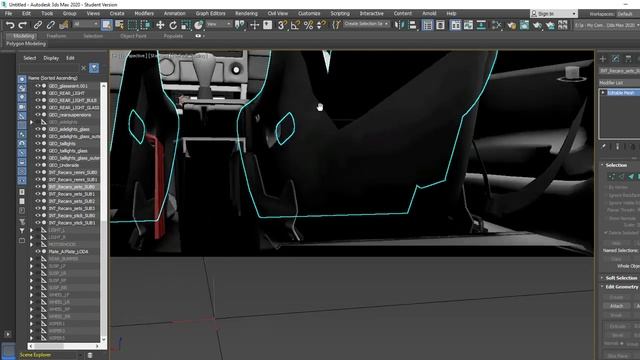Hide GEO_taillights with its eye icon
Viewport: 640px width, 360px height.
pyautogui.click(x=38, y=143)
